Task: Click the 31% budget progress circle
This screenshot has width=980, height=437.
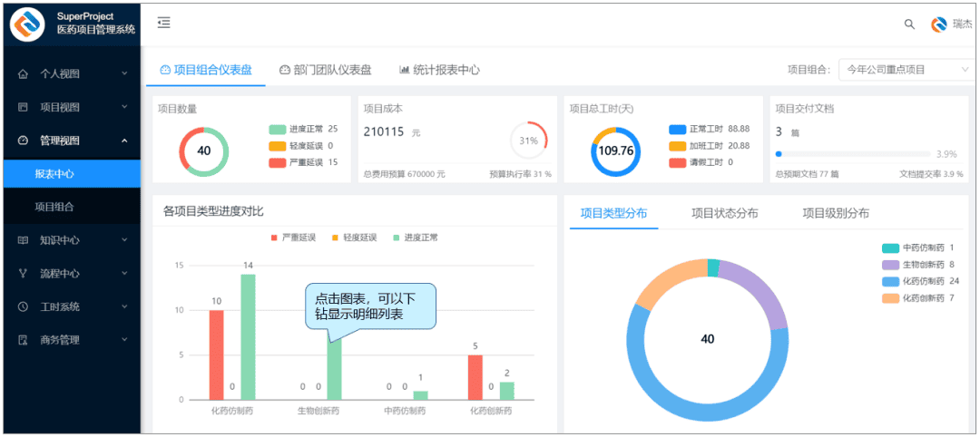Action: [x=528, y=141]
